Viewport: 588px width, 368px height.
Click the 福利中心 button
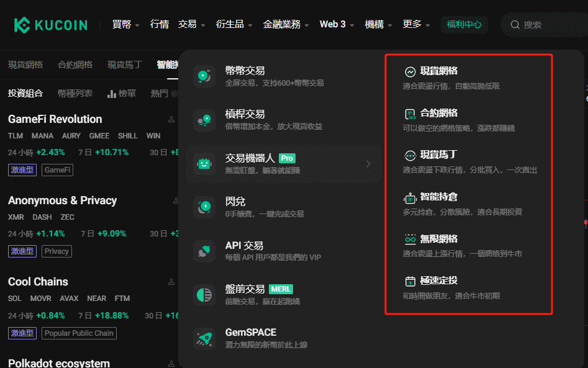pos(464,25)
